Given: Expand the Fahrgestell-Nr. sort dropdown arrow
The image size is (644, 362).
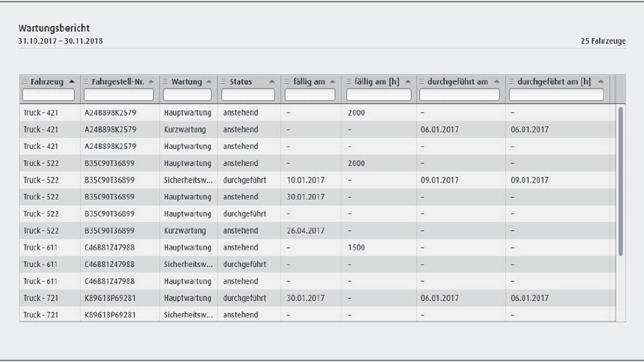Looking at the screenshot, I should [x=151, y=81].
